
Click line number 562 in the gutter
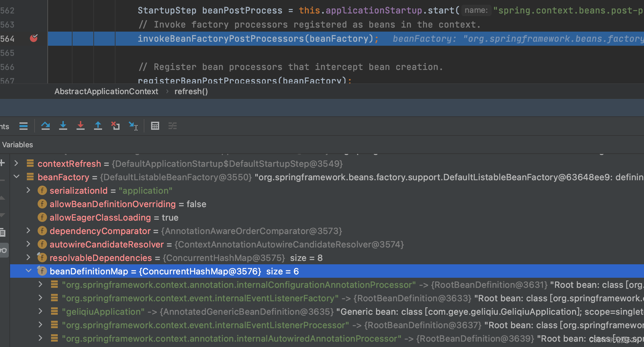tap(7, 10)
